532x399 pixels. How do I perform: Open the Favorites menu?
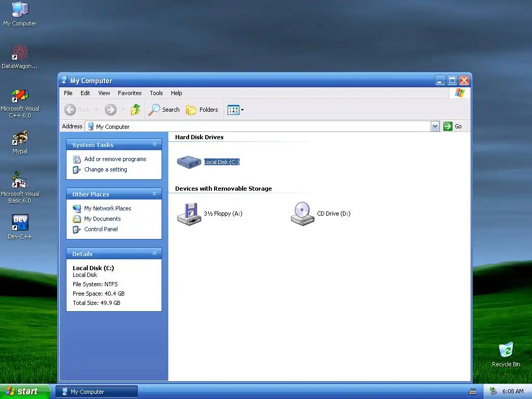[129, 93]
